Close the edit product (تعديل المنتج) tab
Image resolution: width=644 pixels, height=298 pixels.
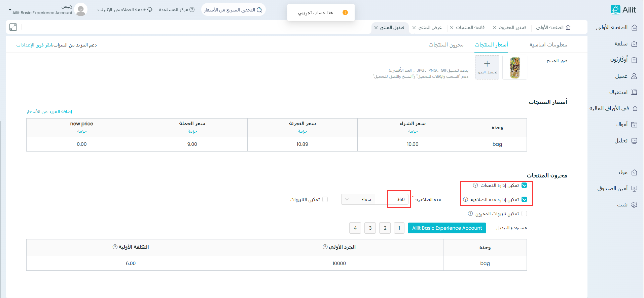pyautogui.click(x=376, y=28)
